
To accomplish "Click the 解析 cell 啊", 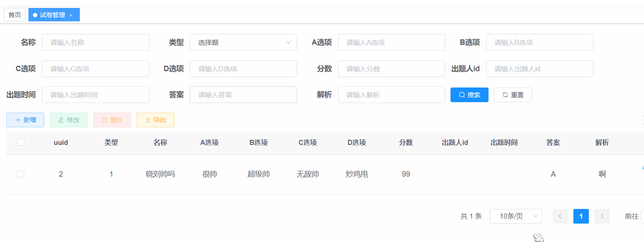I will pyautogui.click(x=602, y=174).
